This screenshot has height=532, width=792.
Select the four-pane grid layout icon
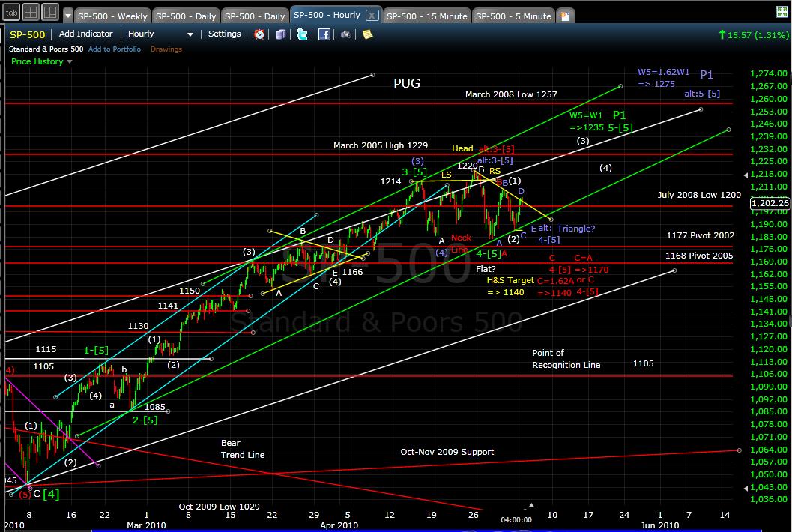(31, 12)
